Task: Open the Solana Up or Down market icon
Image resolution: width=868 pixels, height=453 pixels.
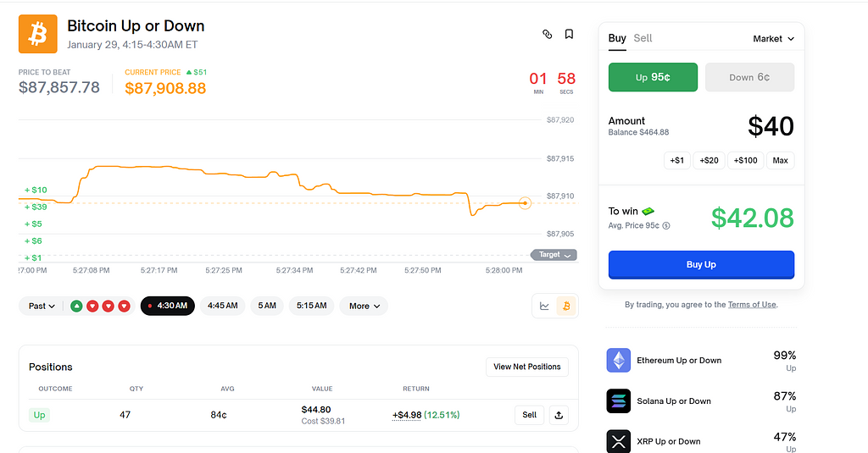Action: pyautogui.click(x=619, y=401)
